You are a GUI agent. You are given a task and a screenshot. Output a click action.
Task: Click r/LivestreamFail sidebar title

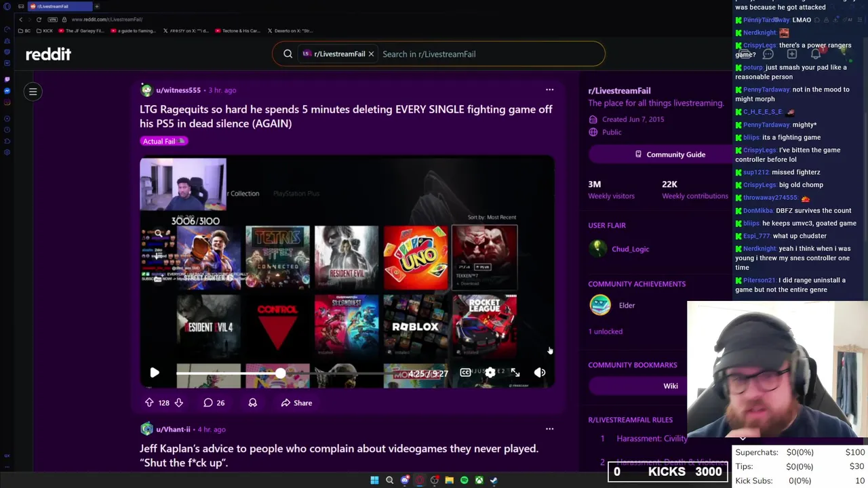click(x=619, y=90)
